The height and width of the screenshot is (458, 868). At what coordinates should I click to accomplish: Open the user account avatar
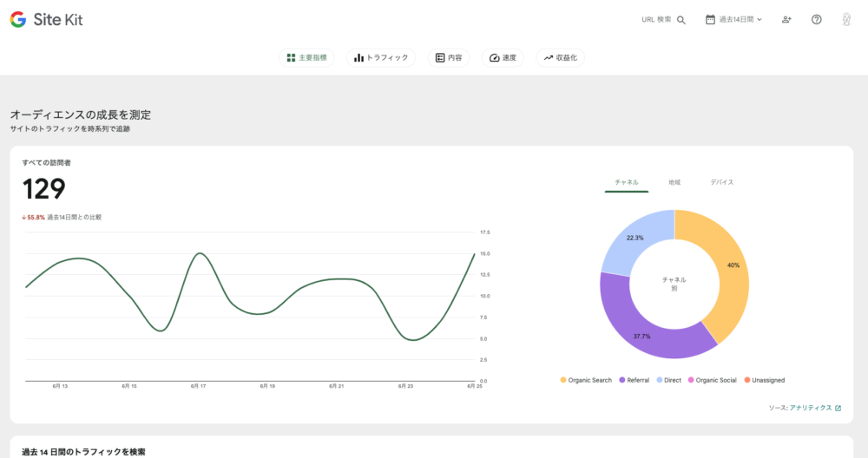[x=846, y=20]
